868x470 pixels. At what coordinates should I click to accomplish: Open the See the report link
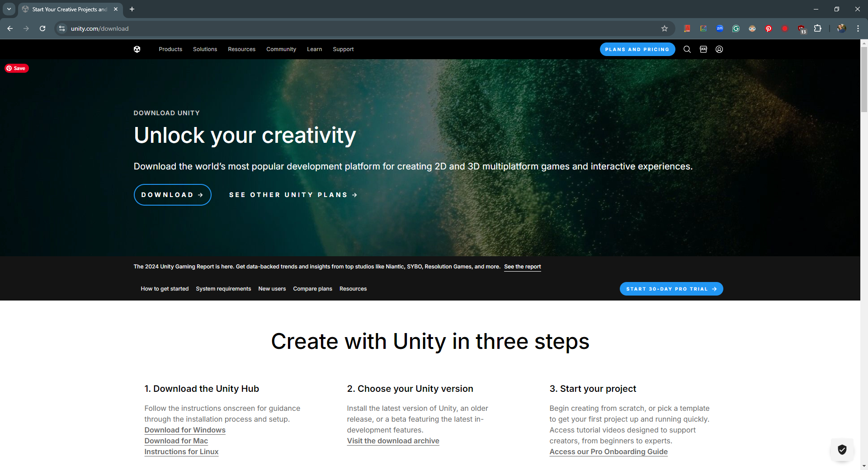coord(523,267)
